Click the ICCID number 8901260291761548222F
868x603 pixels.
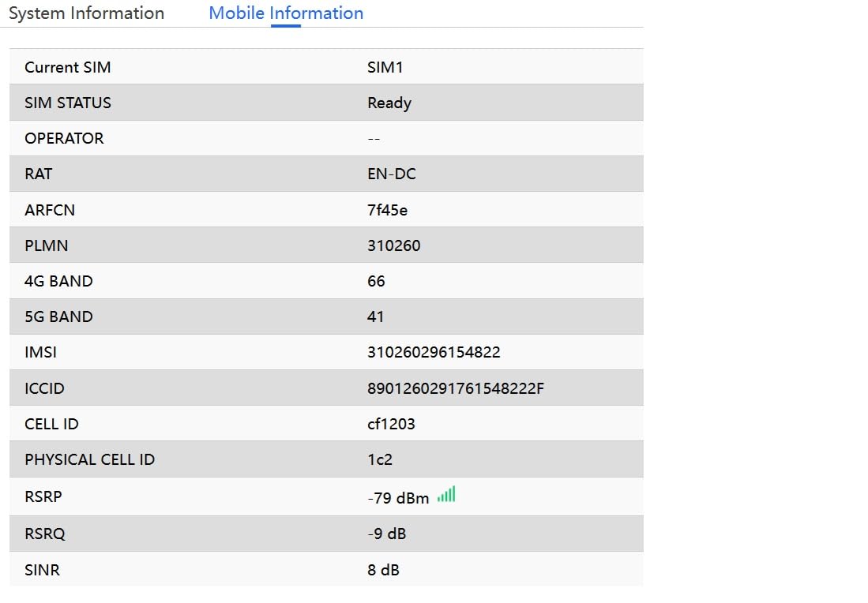(456, 388)
